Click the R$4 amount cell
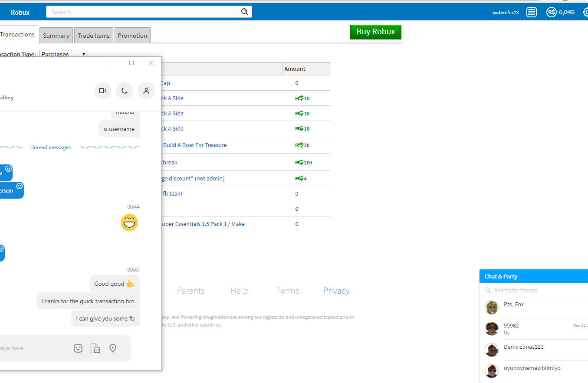588x383 pixels. [301, 178]
